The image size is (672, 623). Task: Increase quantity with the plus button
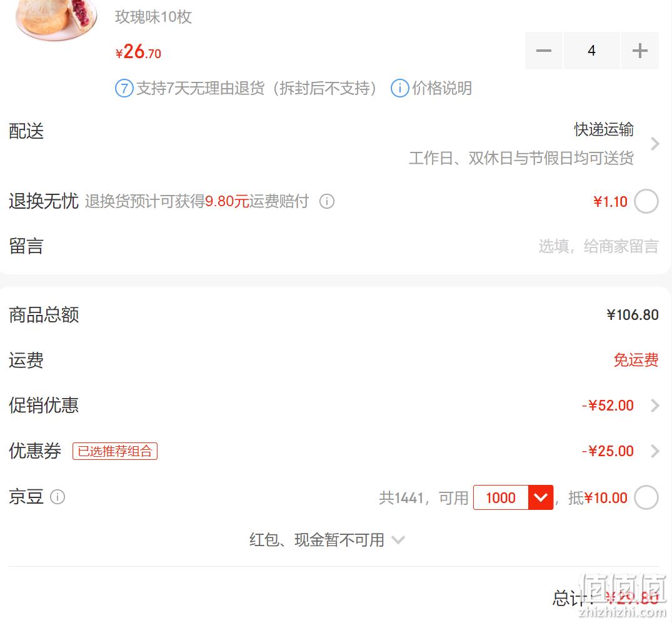tap(640, 51)
